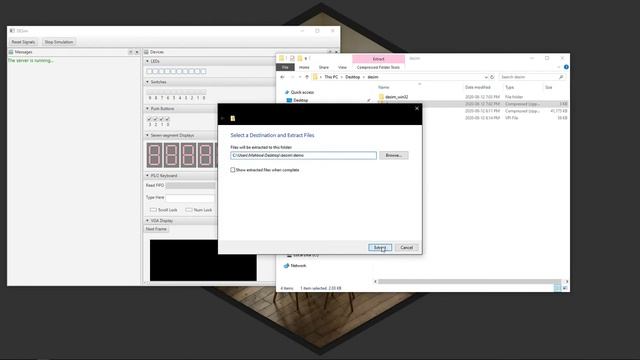Toggle the Scroll Lock indicator
640x360 pixels.
[x=153, y=210]
